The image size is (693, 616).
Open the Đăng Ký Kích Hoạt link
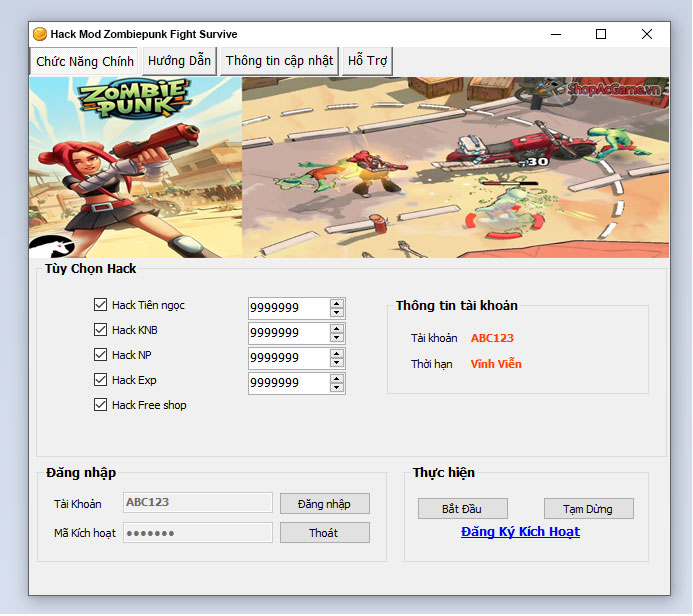point(520,532)
